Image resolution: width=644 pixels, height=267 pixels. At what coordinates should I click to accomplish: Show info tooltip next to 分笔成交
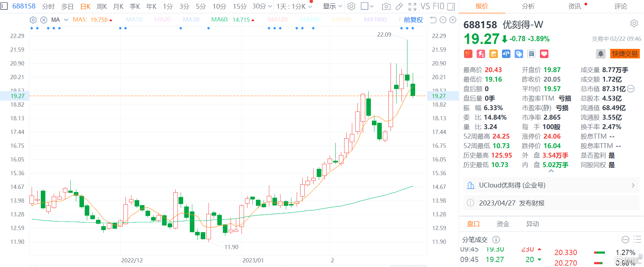(x=496, y=240)
